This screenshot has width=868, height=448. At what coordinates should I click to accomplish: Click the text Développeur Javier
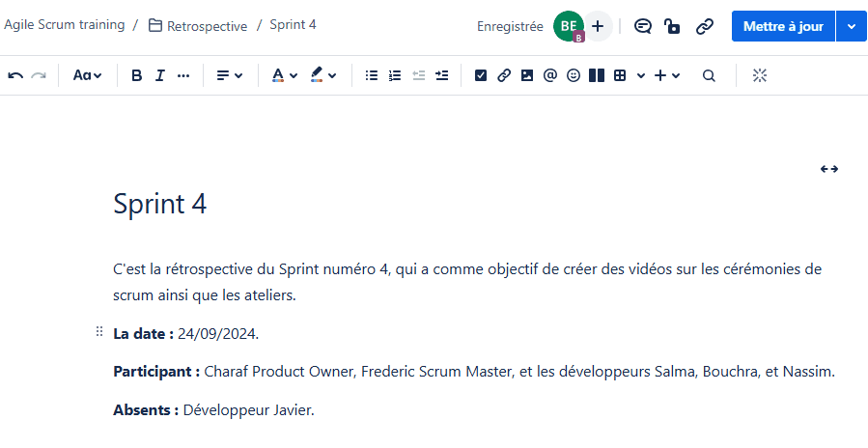[248, 410]
